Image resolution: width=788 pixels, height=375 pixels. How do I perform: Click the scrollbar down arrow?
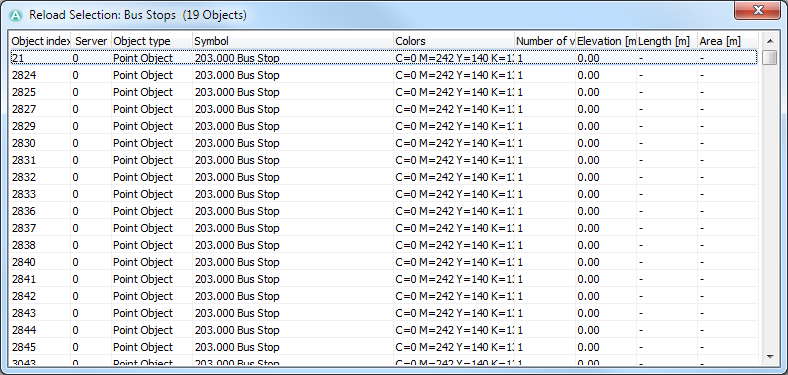point(769,357)
